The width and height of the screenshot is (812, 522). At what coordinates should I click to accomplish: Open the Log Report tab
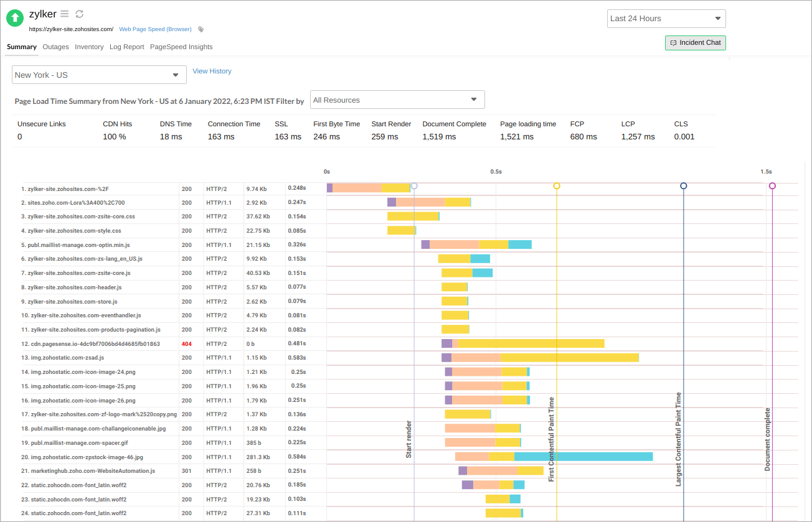coord(126,47)
